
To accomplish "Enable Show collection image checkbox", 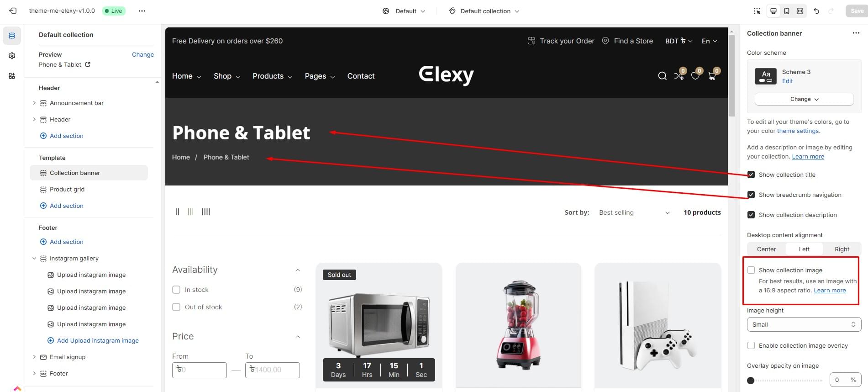I will [751, 270].
